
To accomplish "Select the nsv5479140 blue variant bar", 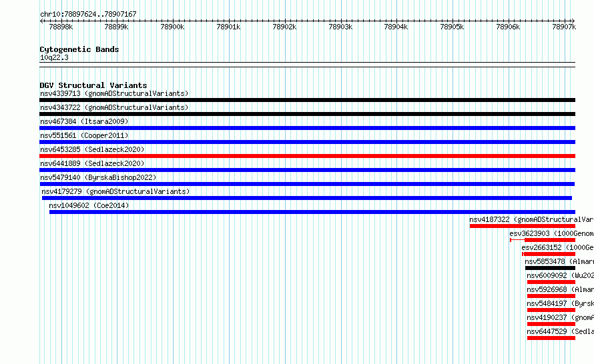I will [x=307, y=184].
